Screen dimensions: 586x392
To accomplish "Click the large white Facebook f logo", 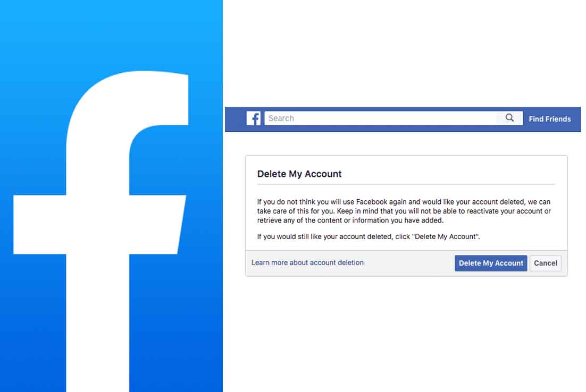I will click(x=100, y=231).
